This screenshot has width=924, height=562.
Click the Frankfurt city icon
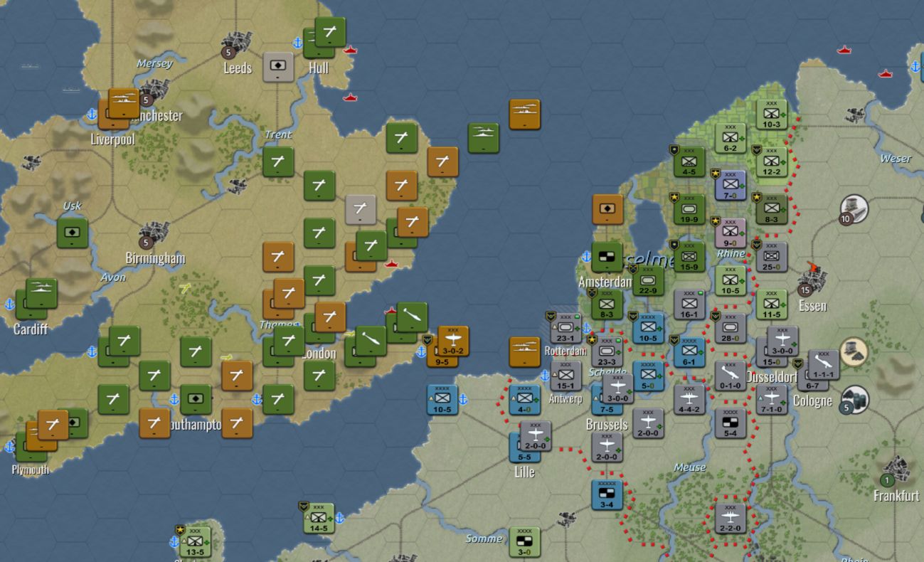click(x=895, y=471)
